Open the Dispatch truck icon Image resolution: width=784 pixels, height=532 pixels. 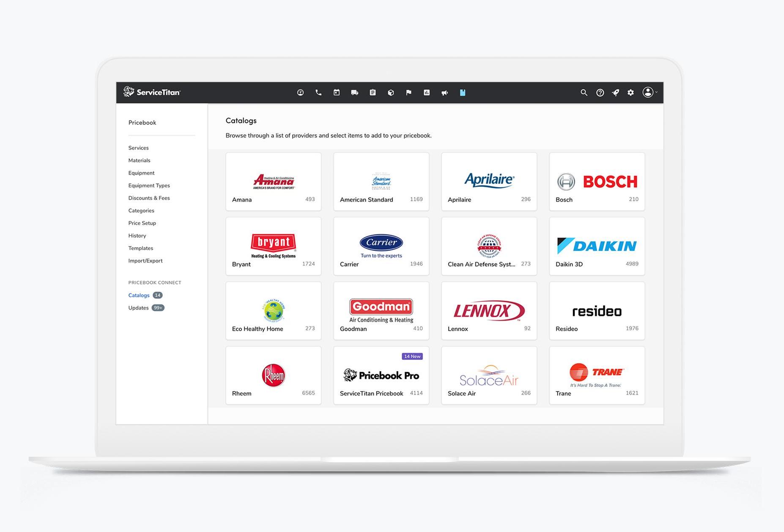(355, 92)
